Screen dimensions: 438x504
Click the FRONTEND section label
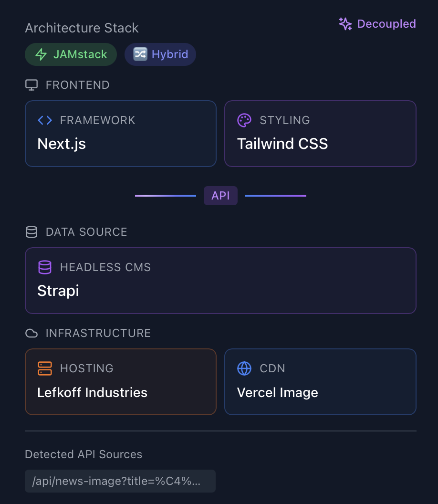point(78,85)
